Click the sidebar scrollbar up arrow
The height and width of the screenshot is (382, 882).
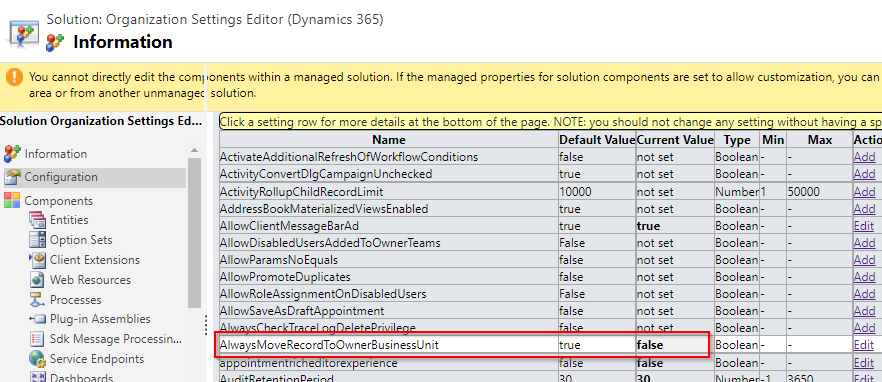tap(194, 150)
